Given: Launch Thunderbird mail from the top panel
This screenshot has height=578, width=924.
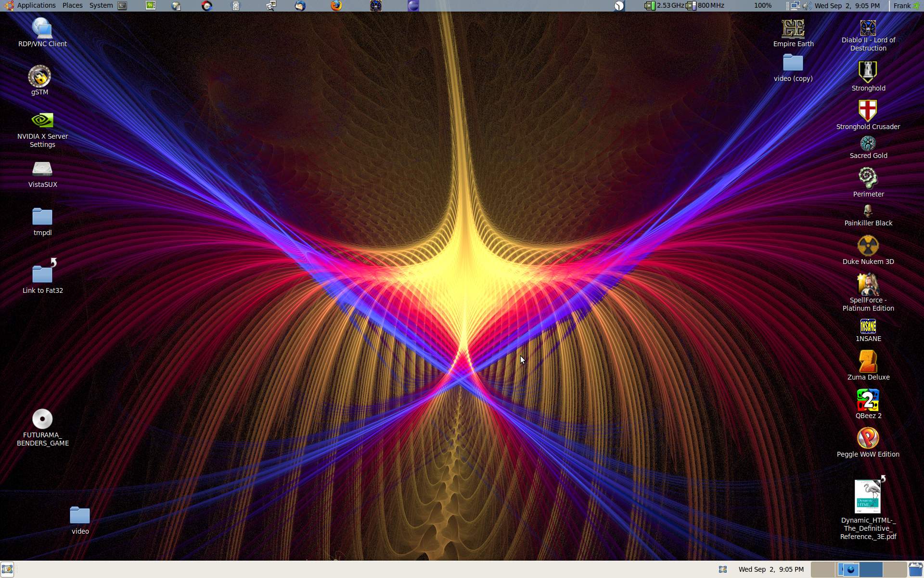Looking at the screenshot, I should click(x=300, y=6).
